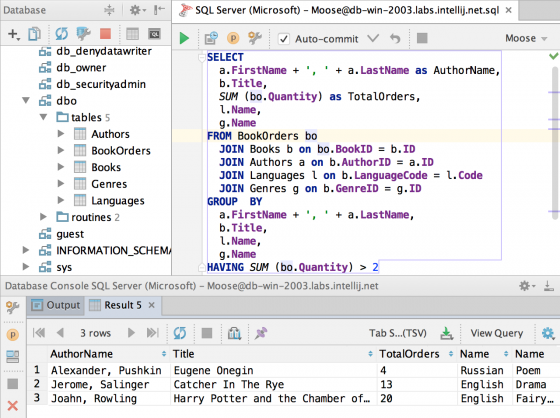
Task: Open the Moose schema dropdown
Action: (x=526, y=38)
